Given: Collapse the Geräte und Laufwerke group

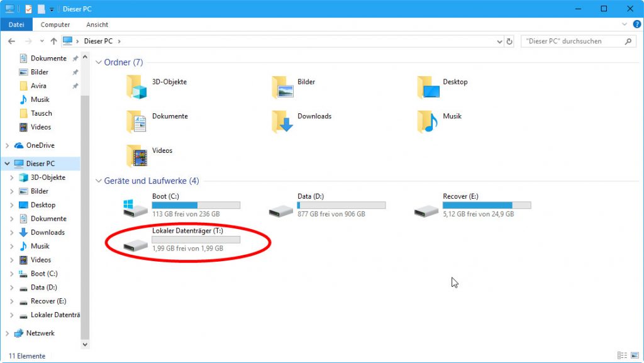Looking at the screenshot, I should [x=99, y=181].
